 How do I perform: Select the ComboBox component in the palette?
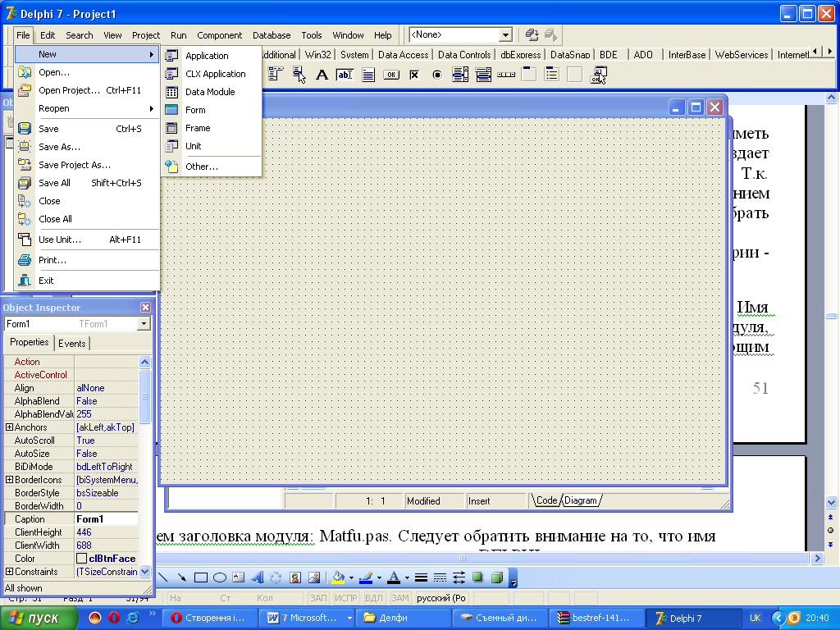(x=483, y=75)
